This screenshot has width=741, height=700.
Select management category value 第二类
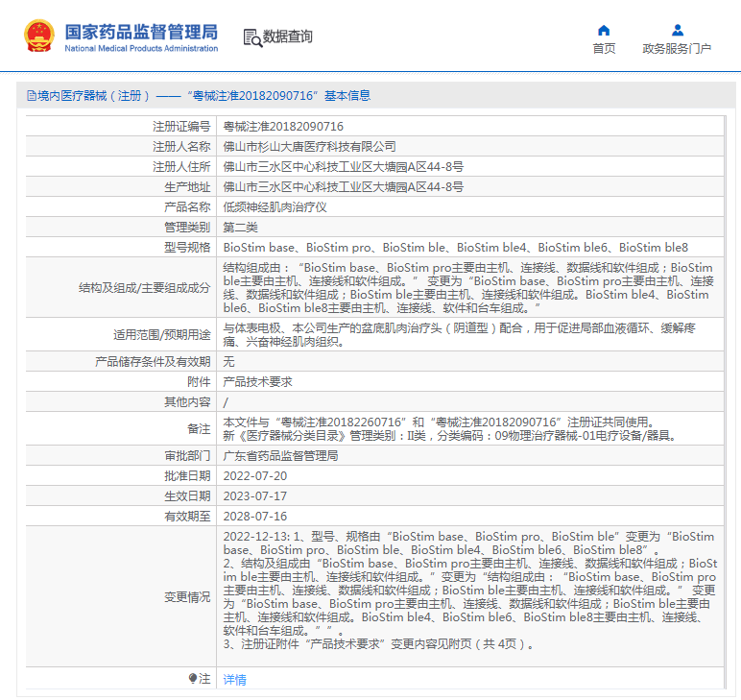(241, 228)
